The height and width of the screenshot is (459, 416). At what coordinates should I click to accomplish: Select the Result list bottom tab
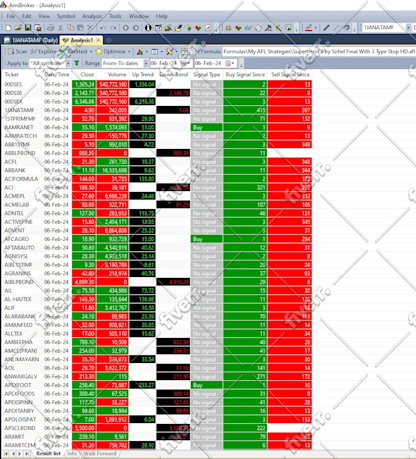coord(48,454)
